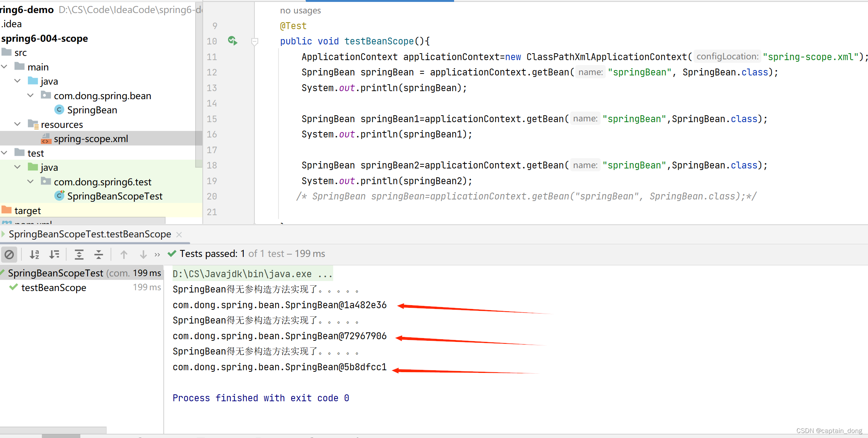Select the SpringBean class icon in the project tree
This screenshot has width=868, height=438.
[59, 110]
